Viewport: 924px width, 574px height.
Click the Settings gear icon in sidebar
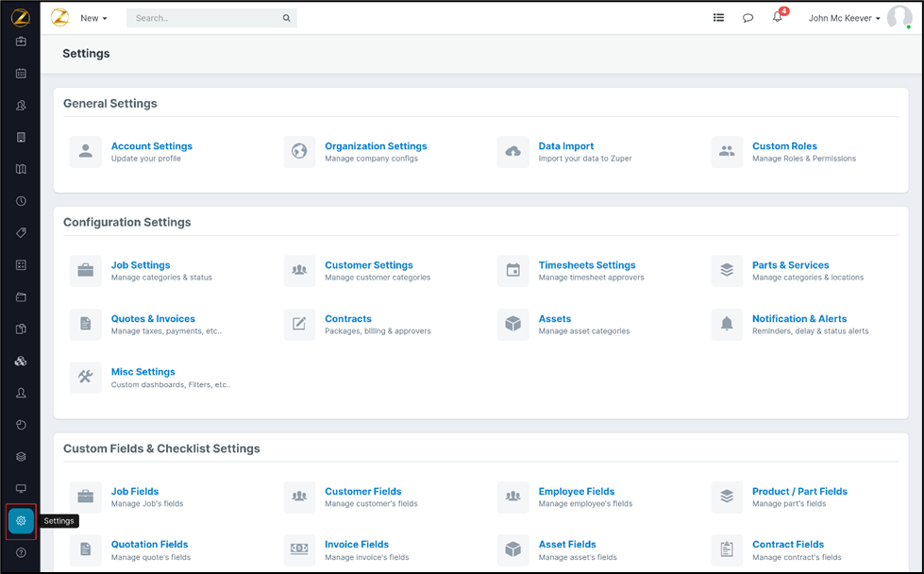[21, 521]
